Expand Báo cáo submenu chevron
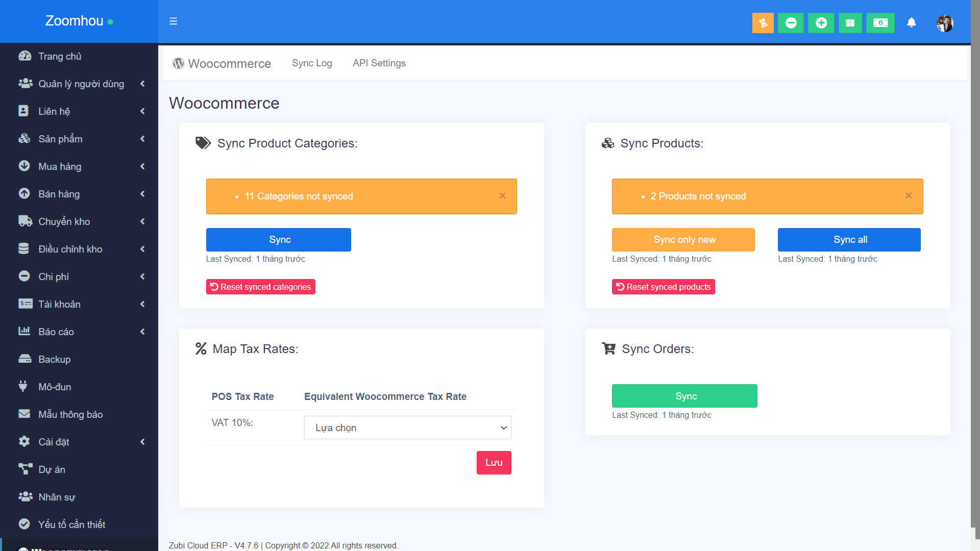The height and width of the screenshot is (551, 980). pos(142,332)
